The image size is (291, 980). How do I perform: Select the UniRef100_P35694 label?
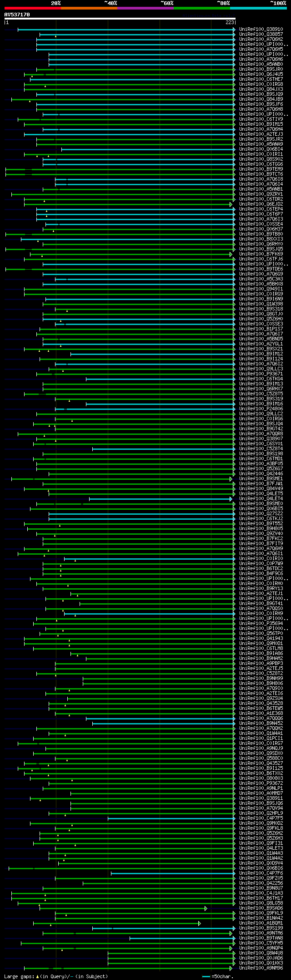261,624
